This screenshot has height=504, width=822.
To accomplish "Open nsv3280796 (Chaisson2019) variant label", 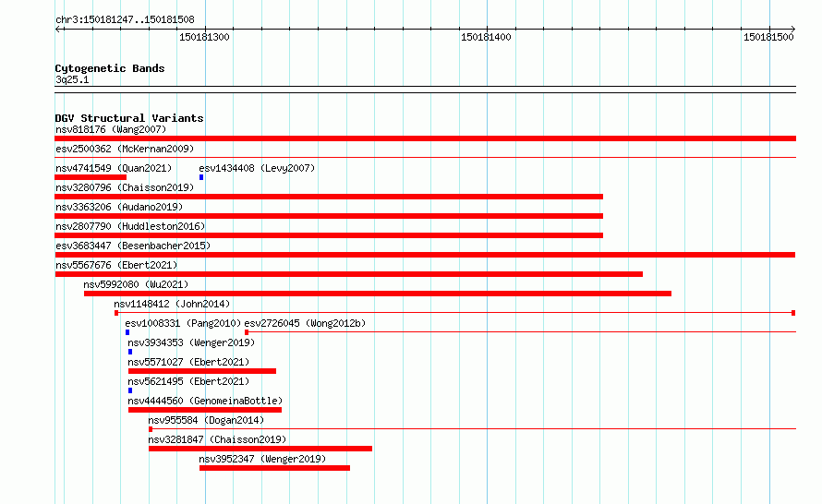I will [x=125, y=187].
